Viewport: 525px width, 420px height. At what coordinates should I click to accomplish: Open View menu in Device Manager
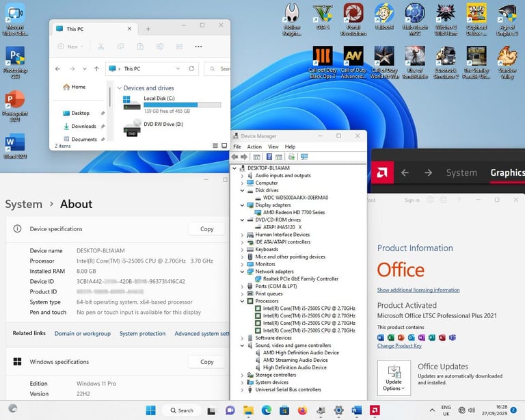(273, 146)
